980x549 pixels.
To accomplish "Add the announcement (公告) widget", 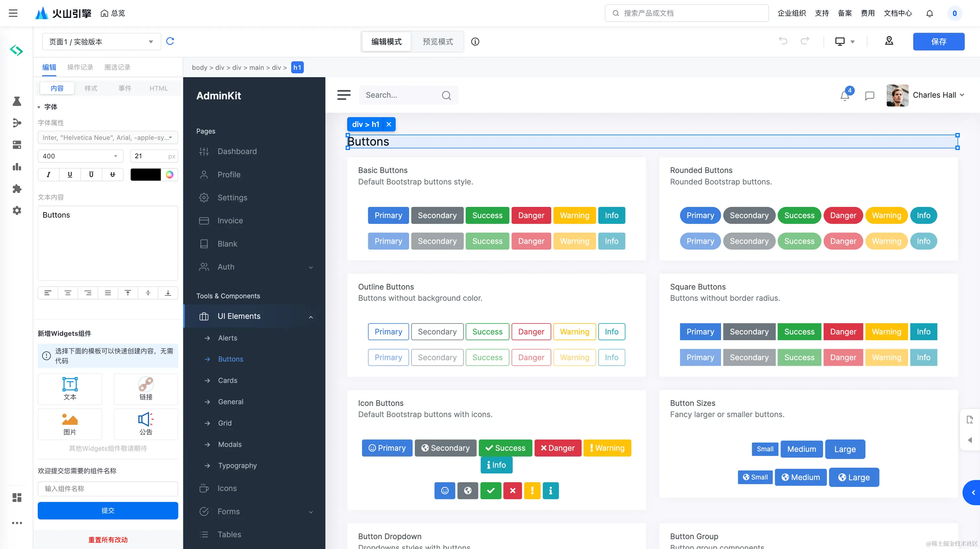I will tap(146, 424).
